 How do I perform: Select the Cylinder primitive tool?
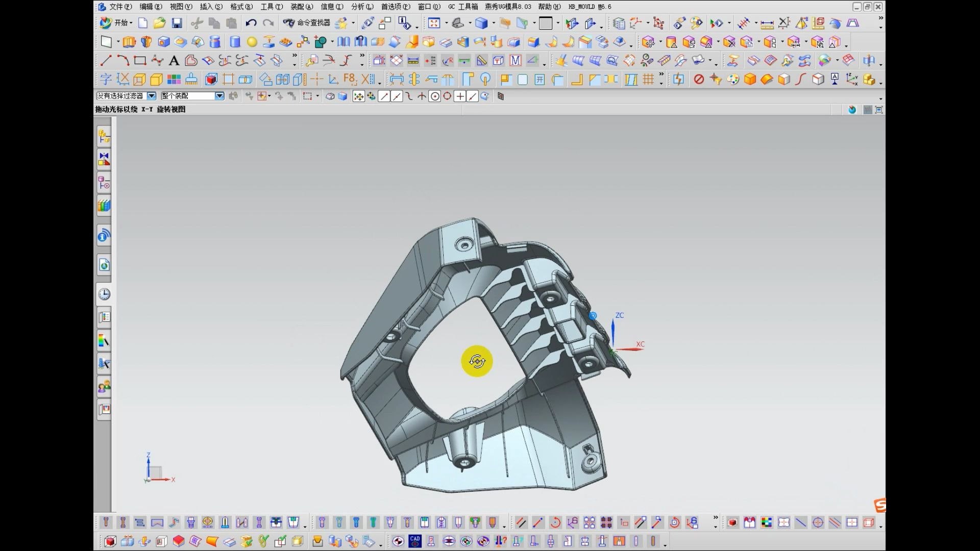pos(235,42)
